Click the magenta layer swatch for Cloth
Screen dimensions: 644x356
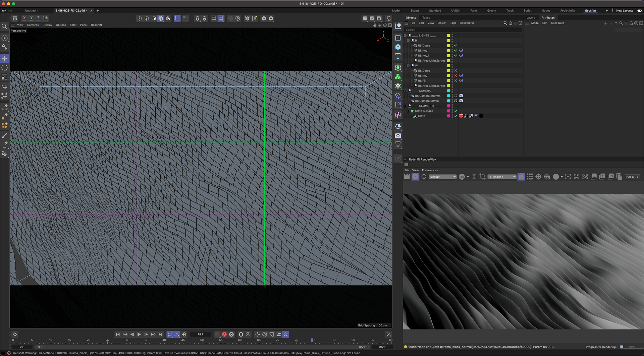448,116
